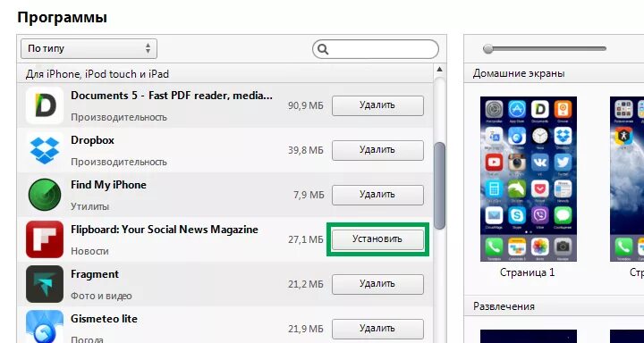Click the scrollbar up arrow in the programs list
The width and height of the screenshot is (644, 343).
pos(439,69)
